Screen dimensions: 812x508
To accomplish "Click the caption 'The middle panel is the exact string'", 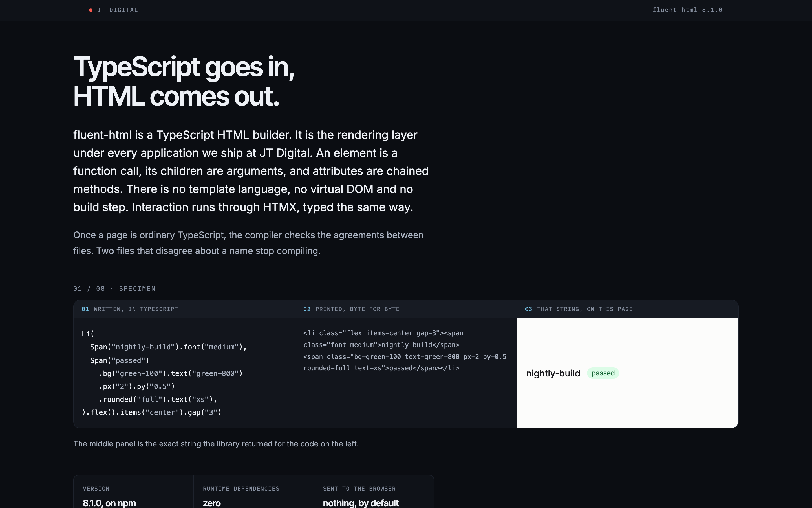I will pyautogui.click(x=216, y=444).
